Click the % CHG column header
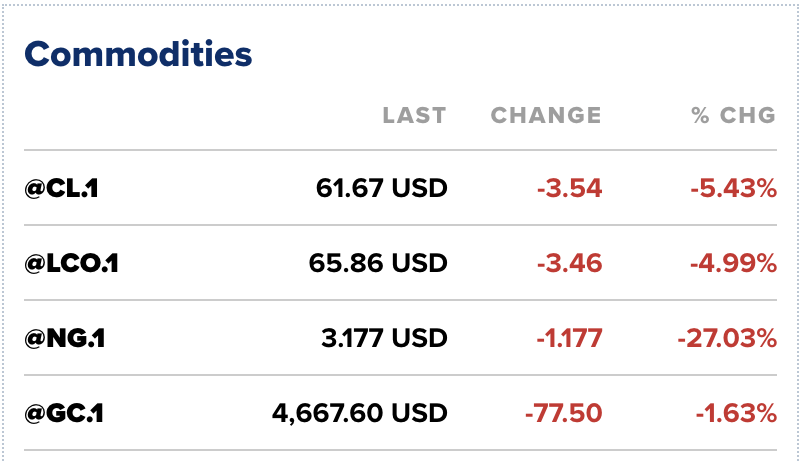The image size is (808, 462). click(x=734, y=116)
